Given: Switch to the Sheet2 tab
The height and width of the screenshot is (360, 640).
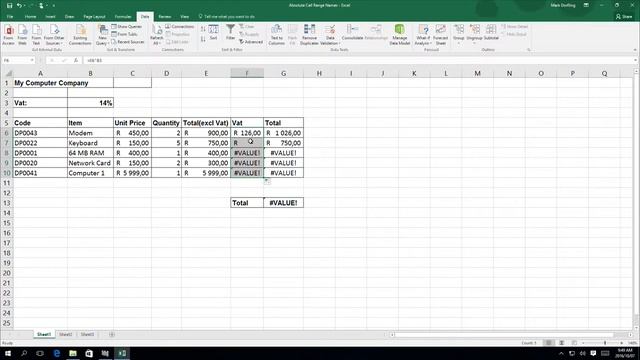Looking at the screenshot, I should click(66, 334).
